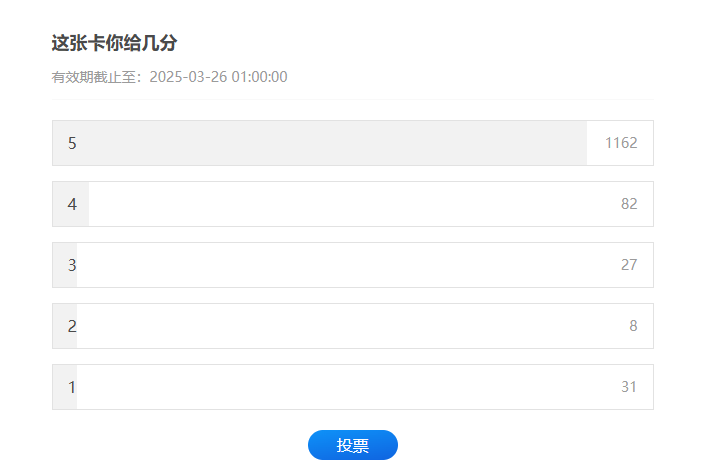The image size is (708, 465).
Task: Click the expiry date 2025-03-26 01:00:00
Action: pos(219,77)
